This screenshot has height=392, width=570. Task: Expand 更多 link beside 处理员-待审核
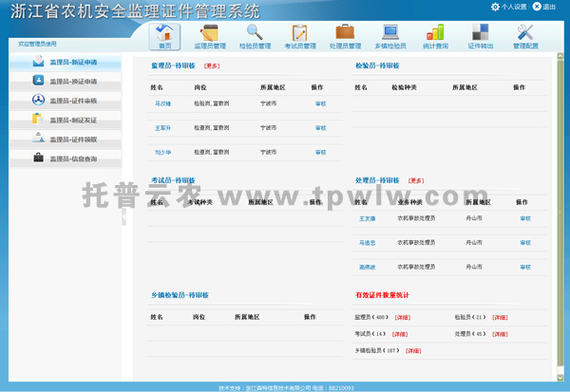pyautogui.click(x=416, y=179)
